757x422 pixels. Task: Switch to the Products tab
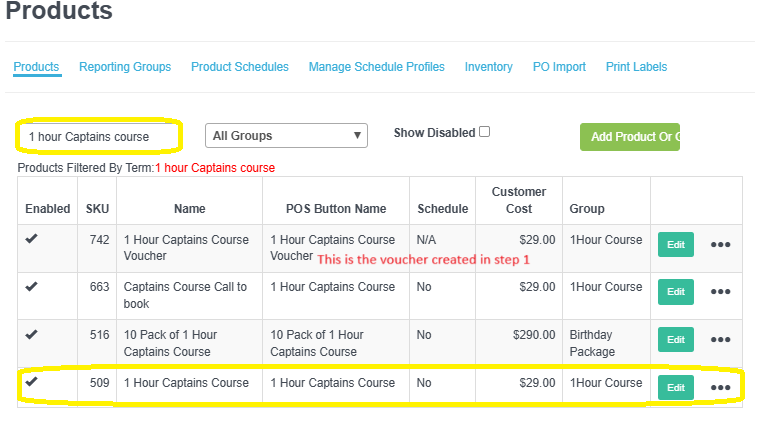[x=36, y=67]
